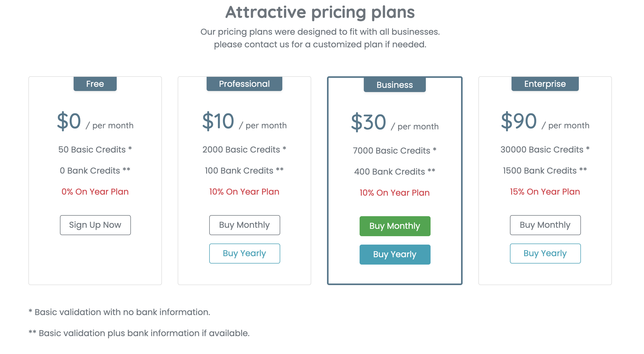Select the Business plan label
This screenshot has width=644, height=354.
pos(394,85)
